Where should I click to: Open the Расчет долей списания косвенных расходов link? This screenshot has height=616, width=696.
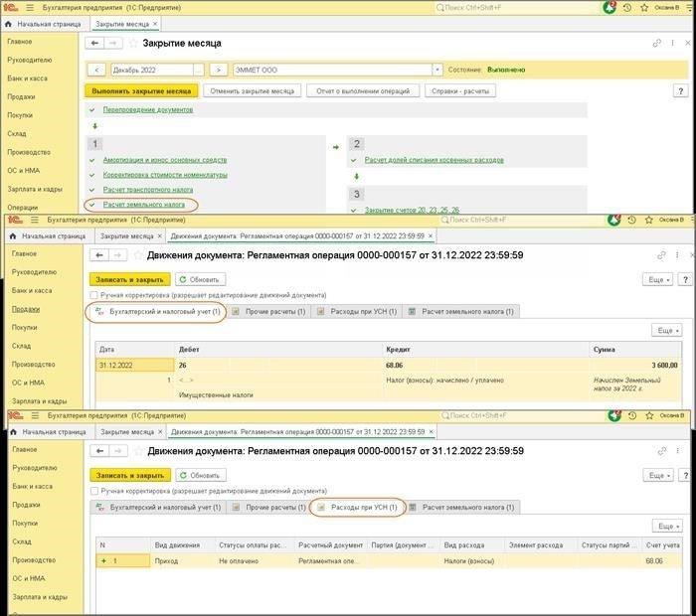coord(435,160)
